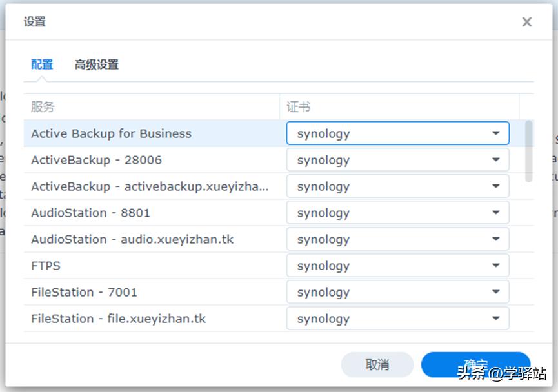
Task: Switch to the 高级设置 tab
Action: [95, 64]
